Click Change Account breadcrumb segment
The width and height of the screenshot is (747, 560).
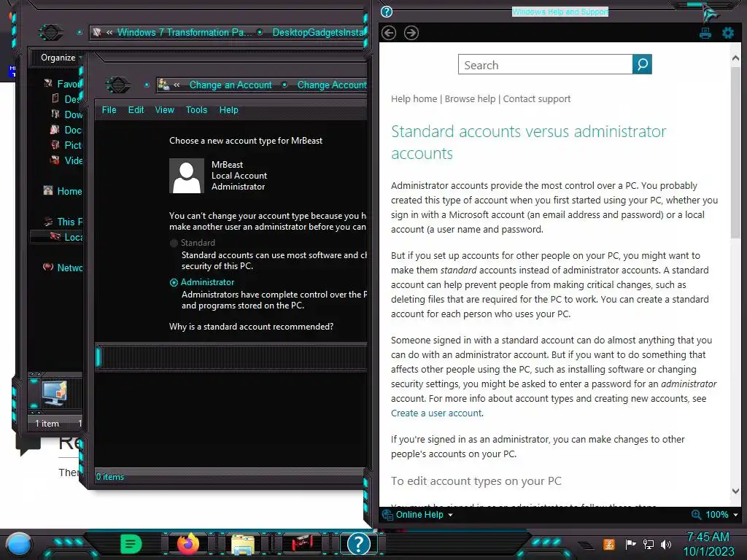point(332,85)
